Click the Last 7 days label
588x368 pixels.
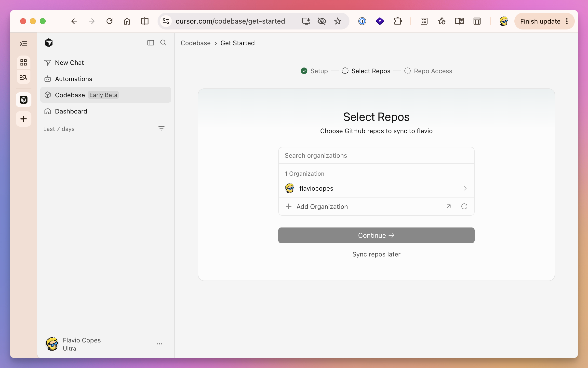pyautogui.click(x=59, y=129)
